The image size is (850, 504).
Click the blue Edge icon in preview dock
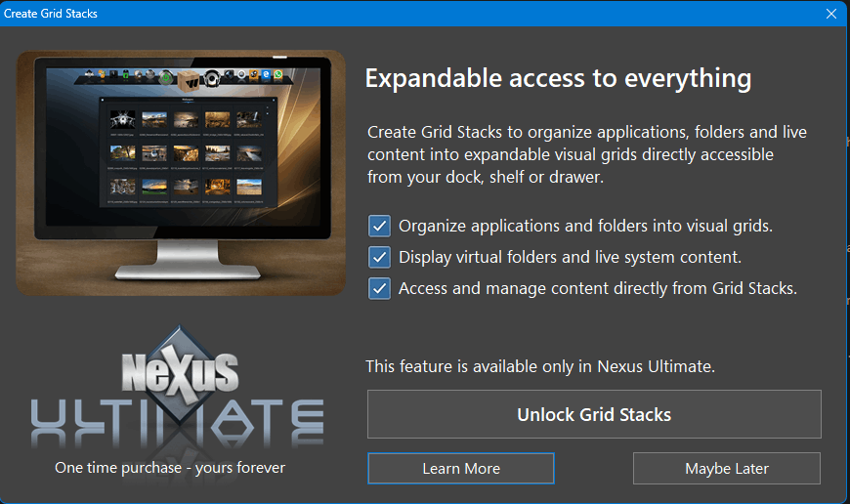coord(266,74)
